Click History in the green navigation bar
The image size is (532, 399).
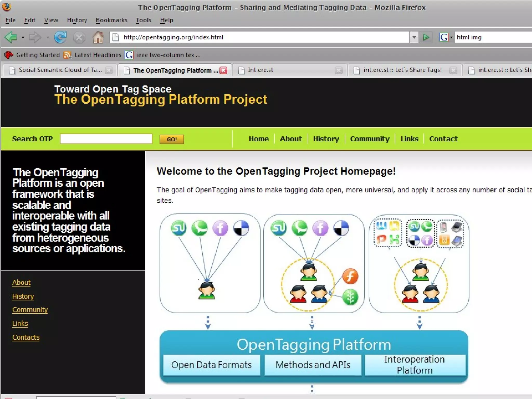pyautogui.click(x=326, y=139)
